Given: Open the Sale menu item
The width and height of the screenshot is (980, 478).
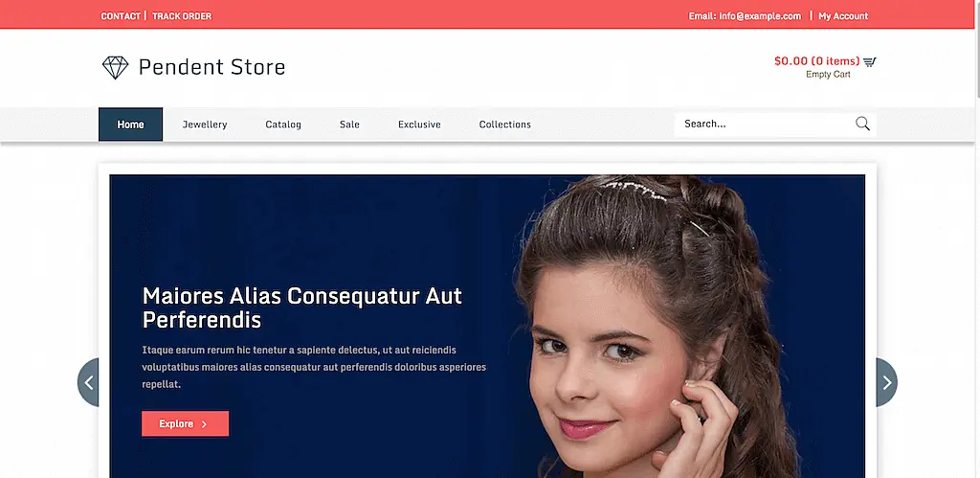Looking at the screenshot, I should click(349, 125).
